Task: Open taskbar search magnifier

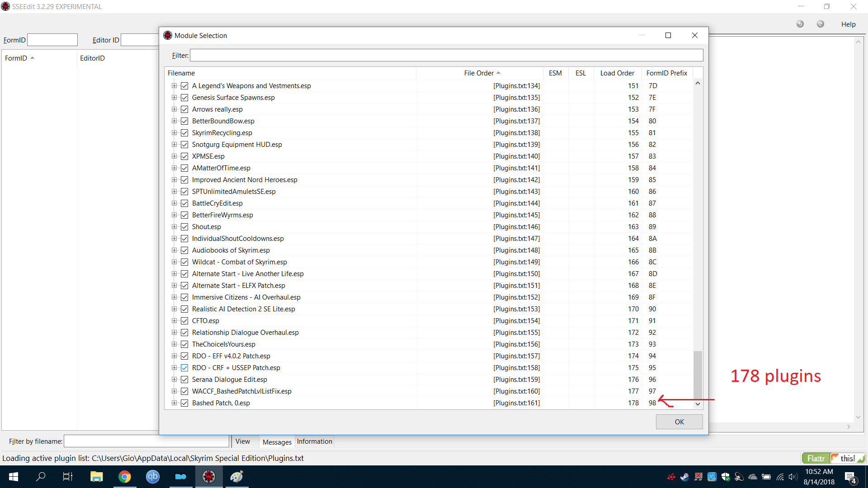Action: point(41,477)
